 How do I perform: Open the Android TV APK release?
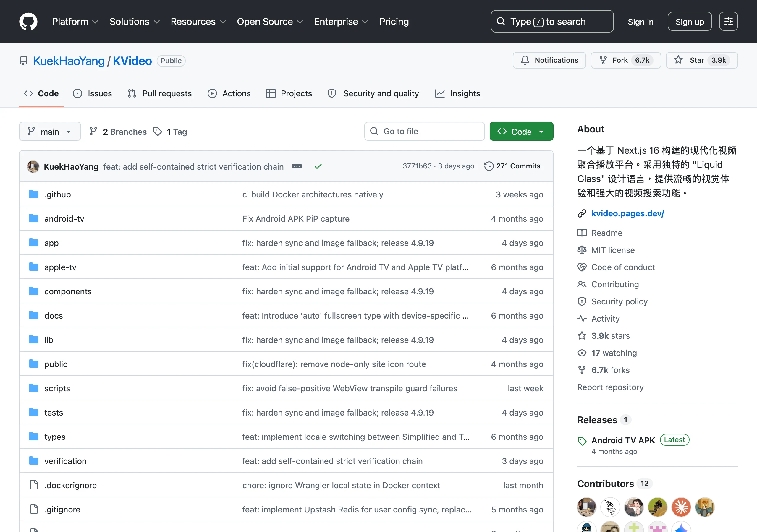[623, 440]
